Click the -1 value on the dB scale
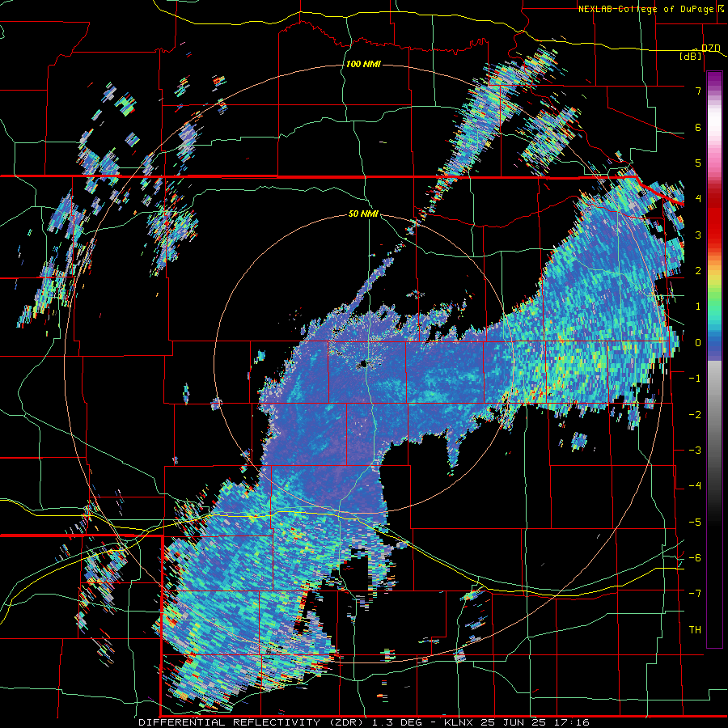The height and width of the screenshot is (728, 728). point(695,379)
